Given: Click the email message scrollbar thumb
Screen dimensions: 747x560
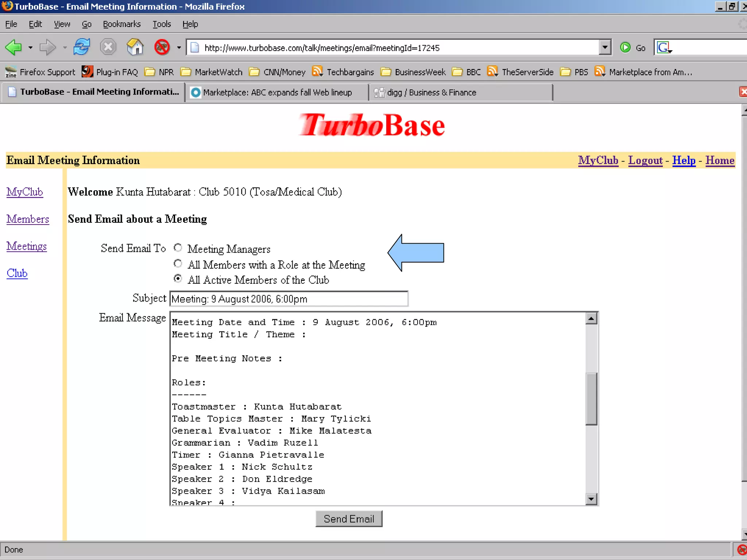Looking at the screenshot, I should tap(591, 398).
